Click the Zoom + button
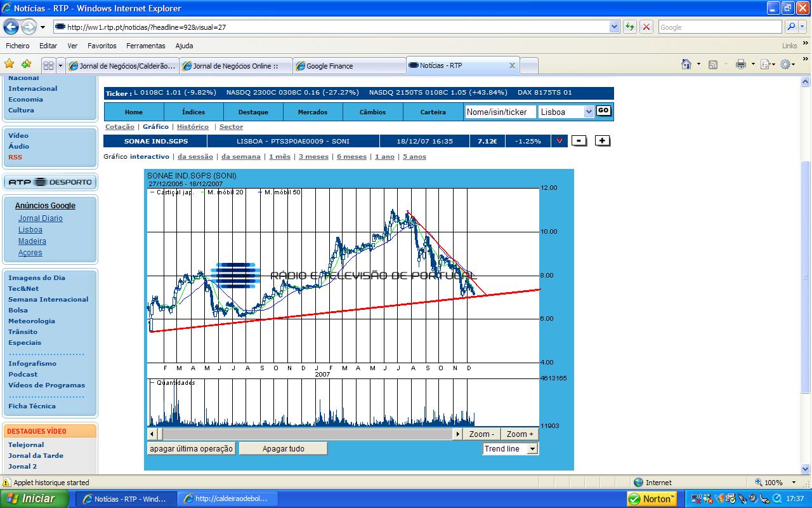Image resolution: width=812 pixels, height=508 pixels. [520, 434]
